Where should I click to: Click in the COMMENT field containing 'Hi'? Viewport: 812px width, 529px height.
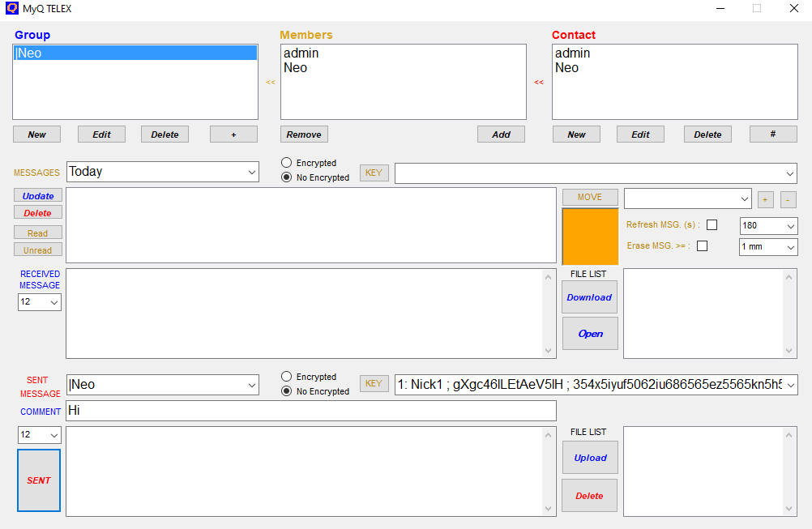[311, 411]
